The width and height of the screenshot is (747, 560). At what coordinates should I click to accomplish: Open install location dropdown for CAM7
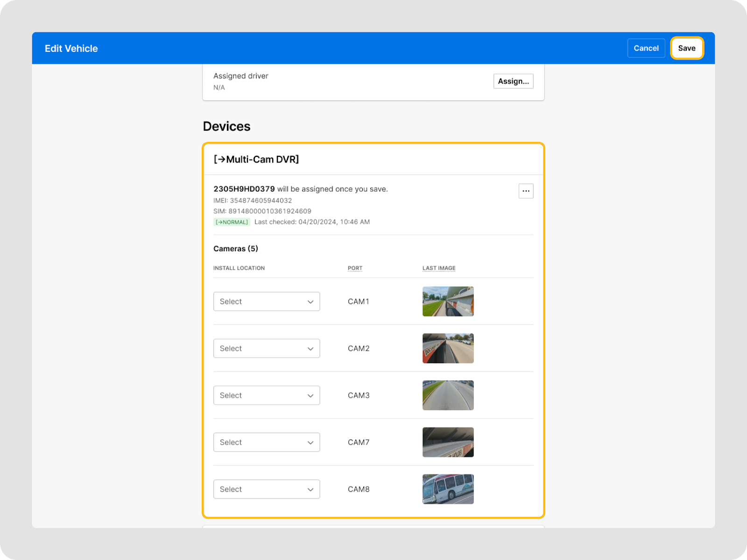tap(266, 442)
